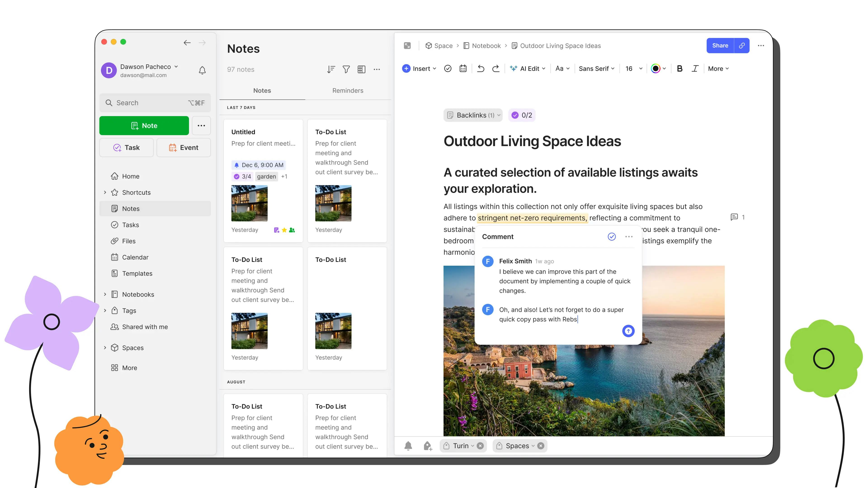Viewport: 868px width, 488px height.
Task: Open the text color picker swatch
Action: pos(658,69)
